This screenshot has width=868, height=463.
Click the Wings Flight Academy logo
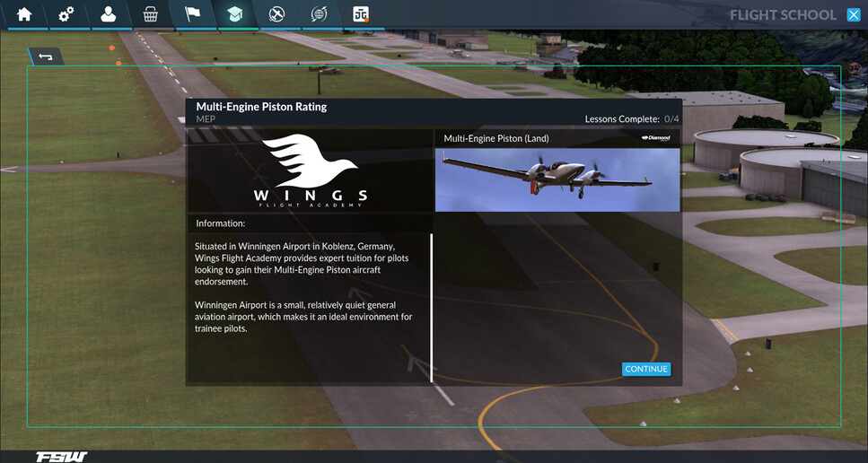coord(311,170)
